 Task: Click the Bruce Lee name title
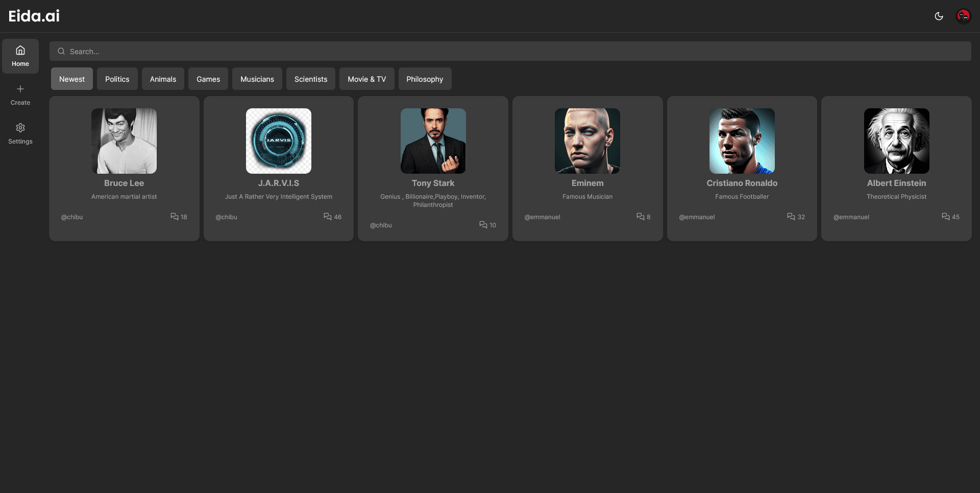pos(124,183)
